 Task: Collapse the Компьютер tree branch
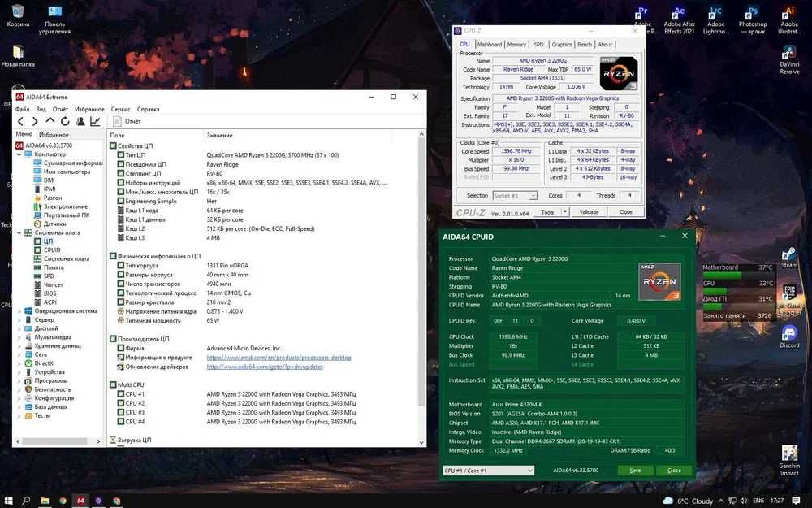[x=19, y=154]
